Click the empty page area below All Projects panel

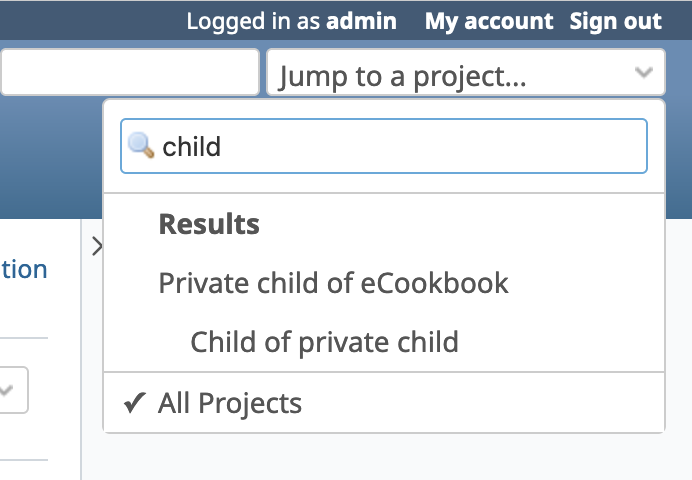click(384, 457)
